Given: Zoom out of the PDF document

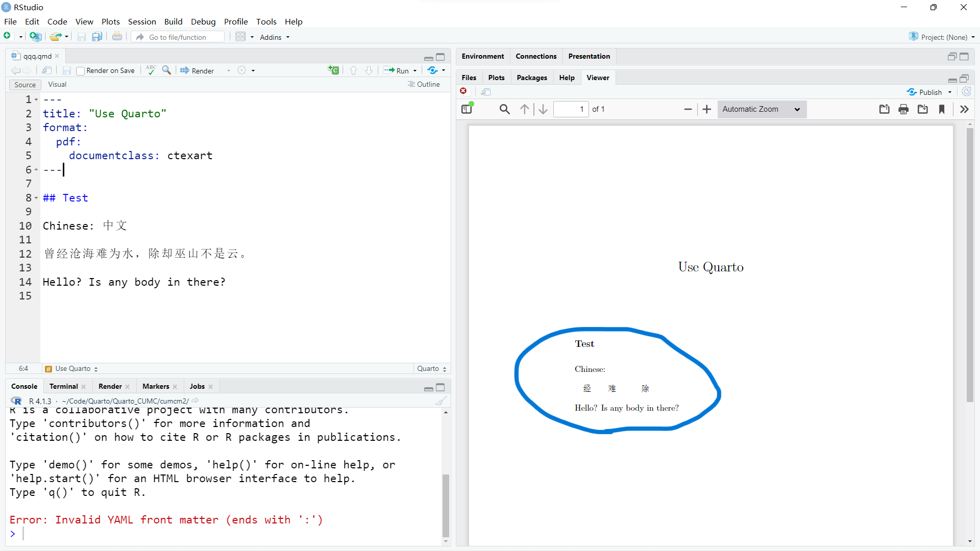Looking at the screenshot, I should point(688,109).
